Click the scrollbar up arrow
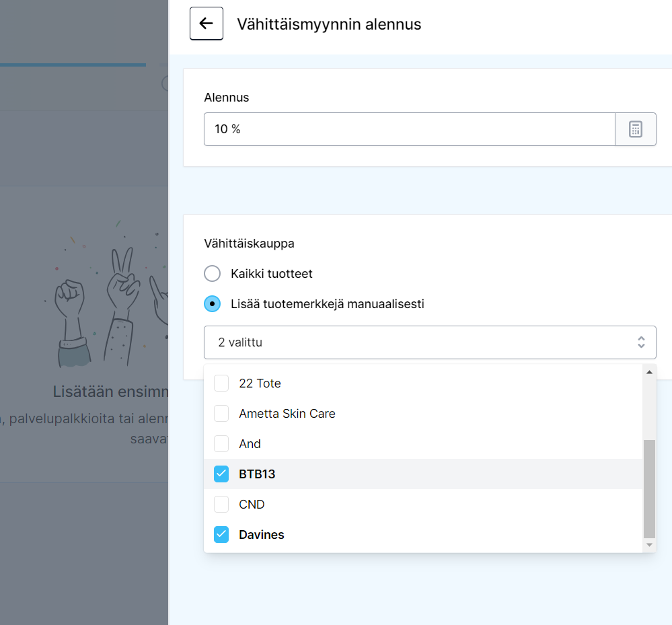This screenshot has width=672, height=625. pos(648,371)
